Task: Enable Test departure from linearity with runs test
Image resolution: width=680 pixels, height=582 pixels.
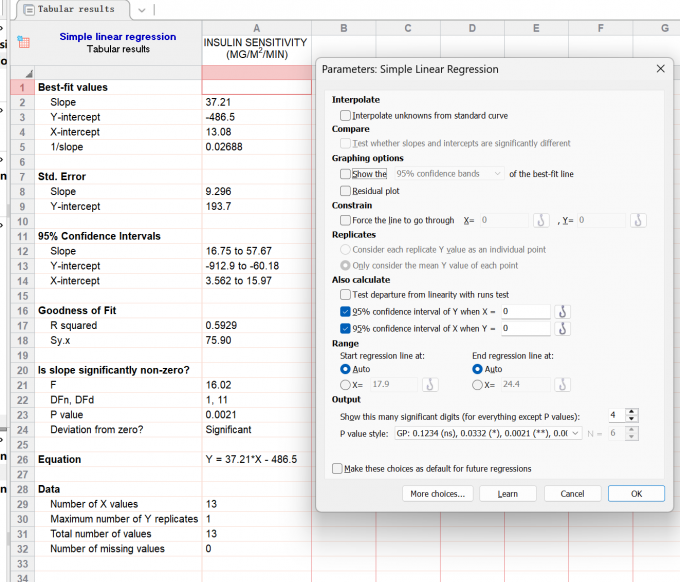Action: click(x=345, y=295)
